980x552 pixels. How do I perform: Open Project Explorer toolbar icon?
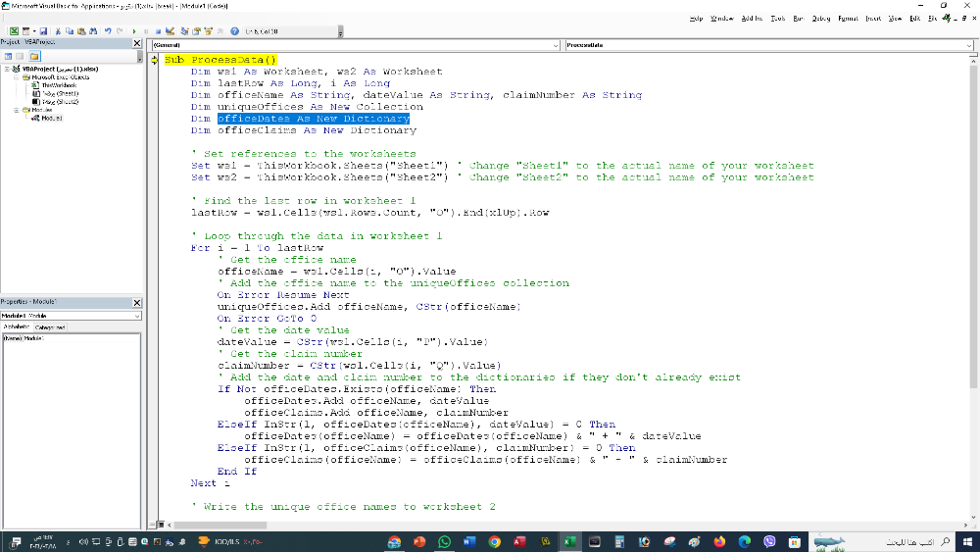tap(184, 31)
